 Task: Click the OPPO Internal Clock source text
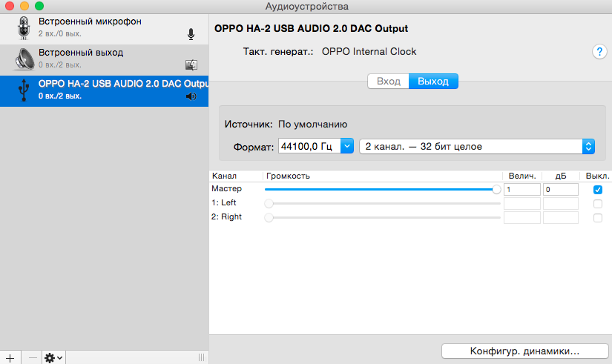(369, 51)
